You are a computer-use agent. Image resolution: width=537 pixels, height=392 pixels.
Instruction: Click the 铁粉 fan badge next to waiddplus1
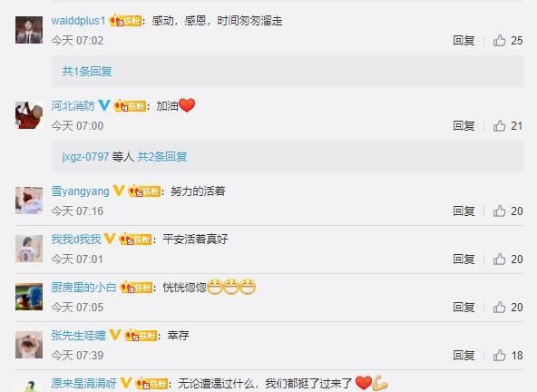pos(125,21)
